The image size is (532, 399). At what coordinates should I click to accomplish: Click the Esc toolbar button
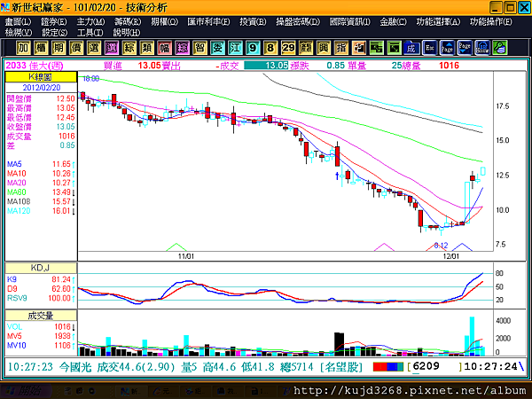[x=429, y=48]
